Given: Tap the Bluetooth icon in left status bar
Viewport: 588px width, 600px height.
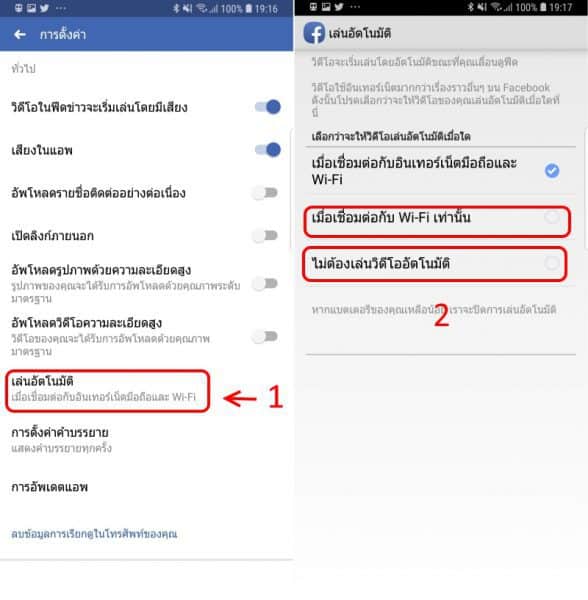Looking at the screenshot, I should point(176,8).
